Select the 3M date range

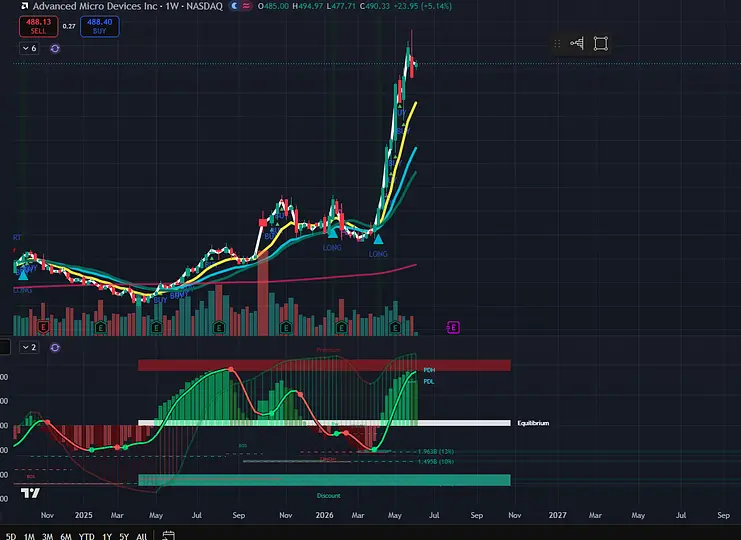pos(47,536)
